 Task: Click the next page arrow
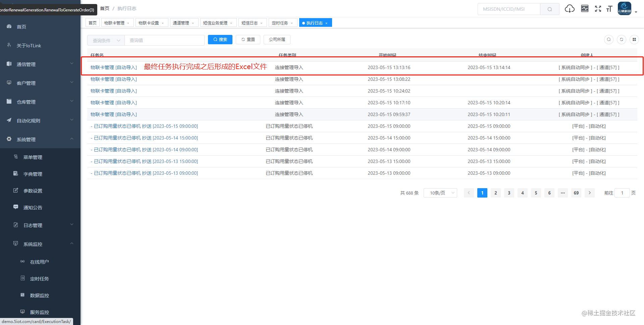(x=590, y=193)
